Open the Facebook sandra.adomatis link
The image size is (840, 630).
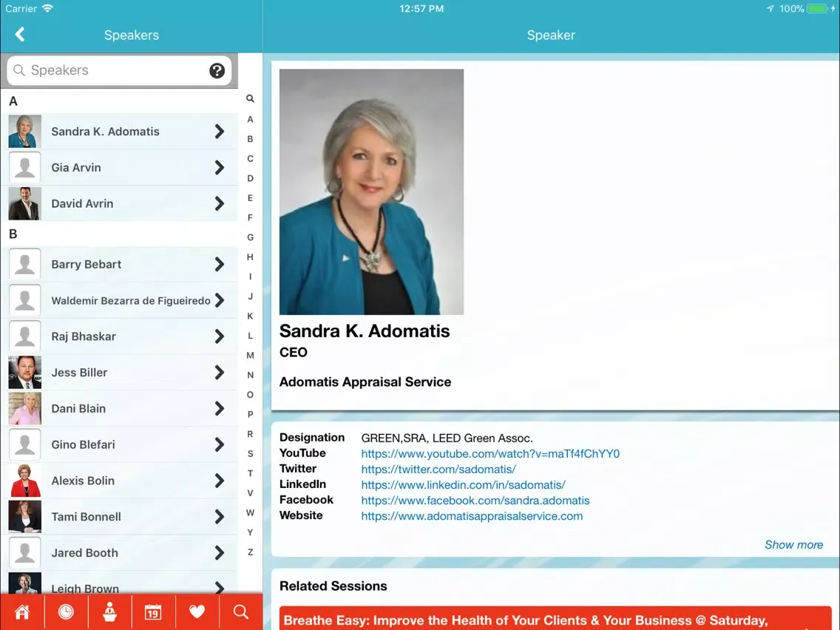pos(475,501)
